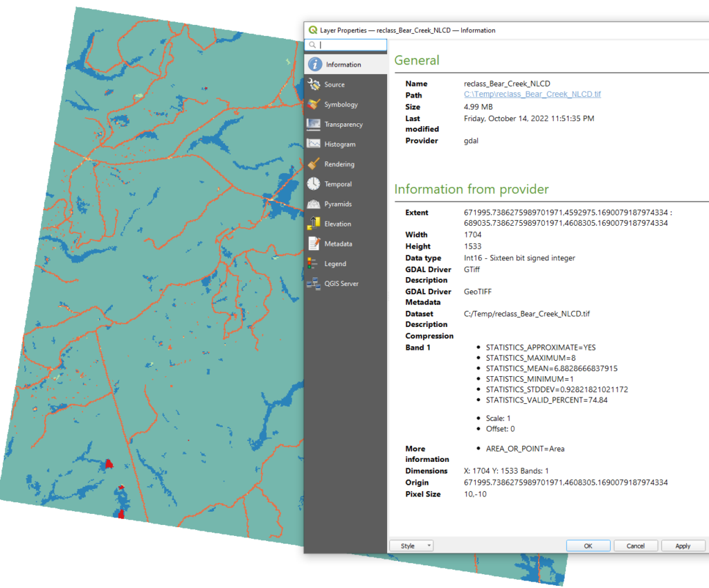
Task: Click the Pyramids icon
Action: coord(314,204)
